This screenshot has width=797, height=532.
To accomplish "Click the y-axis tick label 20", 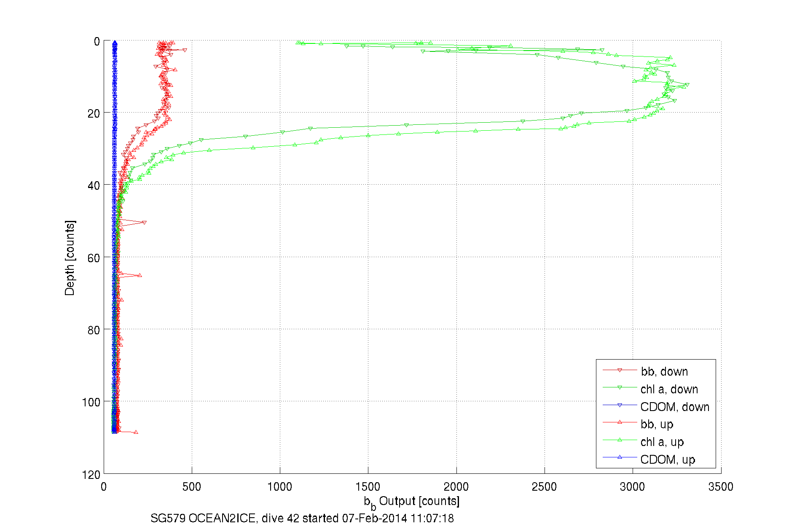I will (x=94, y=114).
